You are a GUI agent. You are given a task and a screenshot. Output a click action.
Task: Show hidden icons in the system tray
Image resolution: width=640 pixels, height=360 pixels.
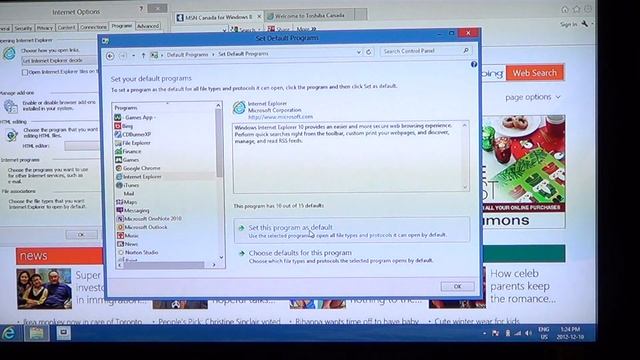tap(484, 333)
